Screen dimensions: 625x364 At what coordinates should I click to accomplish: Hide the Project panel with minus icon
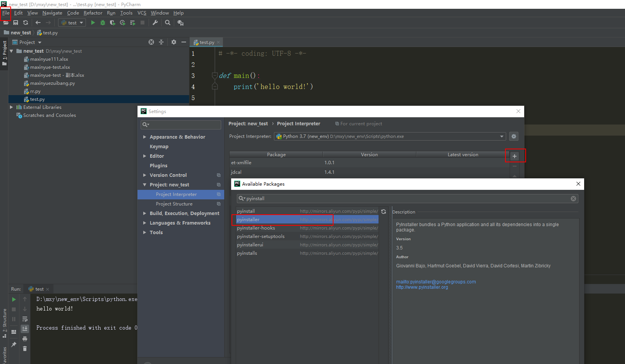184,42
